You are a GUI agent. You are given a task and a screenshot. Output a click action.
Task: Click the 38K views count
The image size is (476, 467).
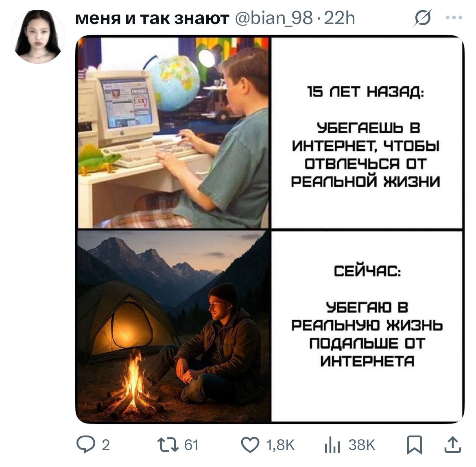point(362,445)
